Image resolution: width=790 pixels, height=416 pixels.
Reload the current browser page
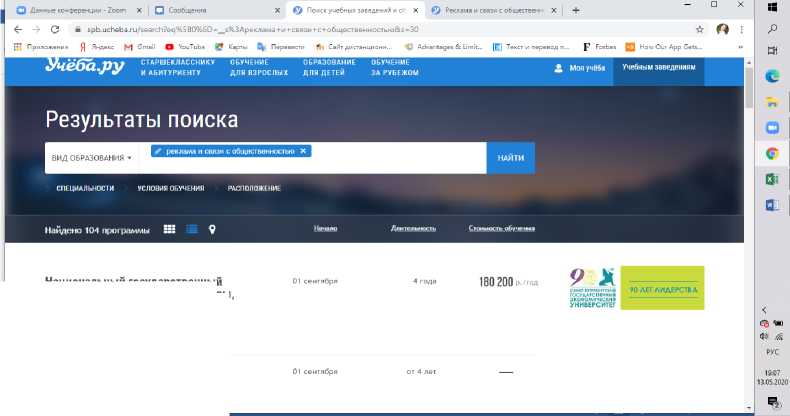pos(55,30)
